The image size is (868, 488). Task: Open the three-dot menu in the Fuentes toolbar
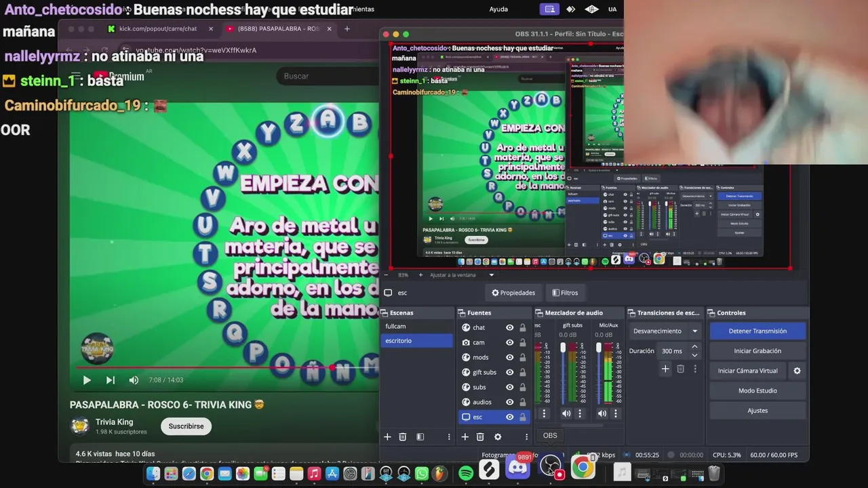[x=526, y=437]
